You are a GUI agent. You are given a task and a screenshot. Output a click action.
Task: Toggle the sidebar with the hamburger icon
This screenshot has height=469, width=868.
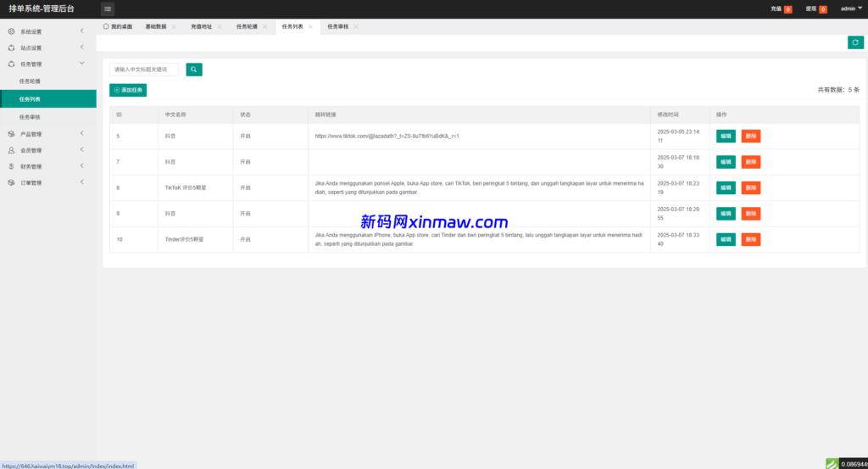click(x=108, y=8)
